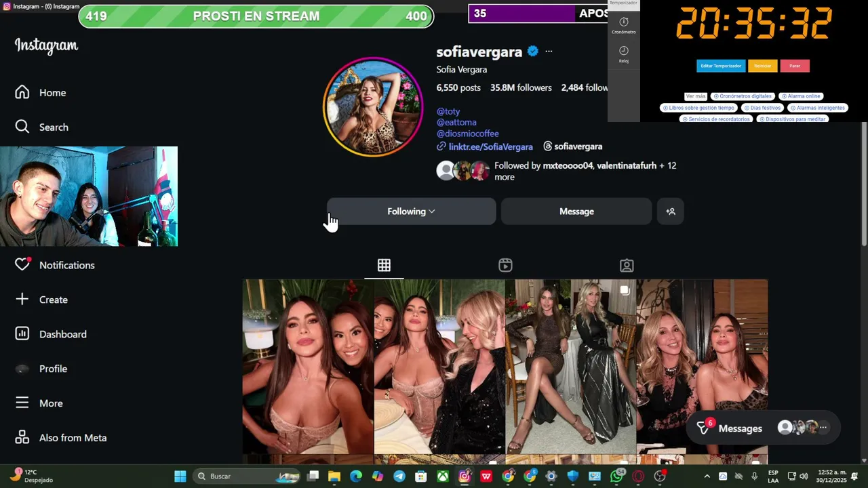The image size is (868, 488).
Task: Open Instagram Home from the sidebar
Action: [x=41, y=93]
